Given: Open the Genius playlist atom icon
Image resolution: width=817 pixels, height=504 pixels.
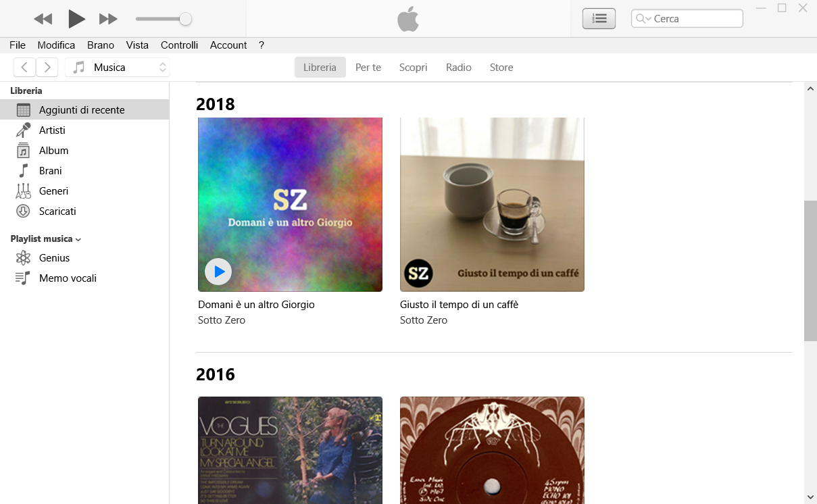Looking at the screenshot, I should click(24, 257).
